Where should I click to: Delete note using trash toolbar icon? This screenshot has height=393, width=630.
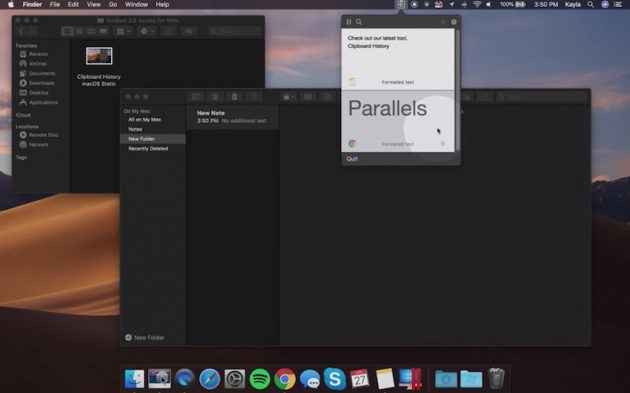[234, 97]
